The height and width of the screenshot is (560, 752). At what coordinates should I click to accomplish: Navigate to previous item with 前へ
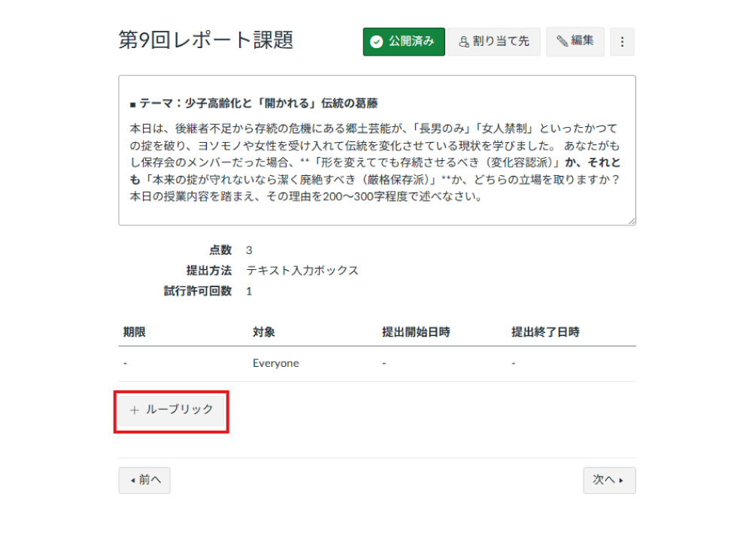click(x=144, y=480)
